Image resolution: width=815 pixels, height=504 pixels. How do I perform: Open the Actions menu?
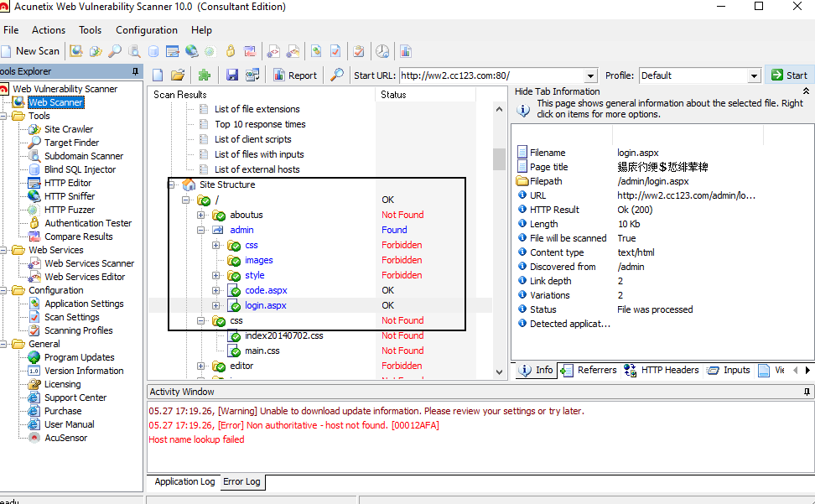49,30
